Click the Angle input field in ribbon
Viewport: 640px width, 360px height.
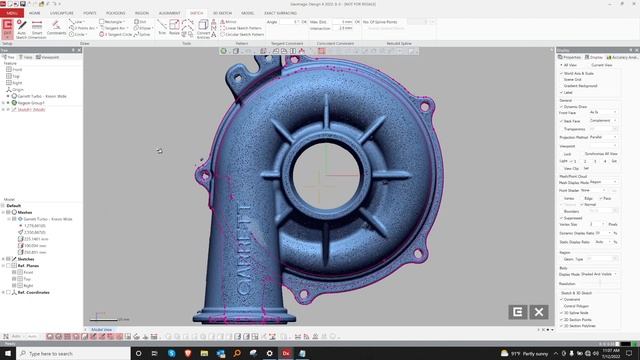pyautogui.click(x=290, y=22)
